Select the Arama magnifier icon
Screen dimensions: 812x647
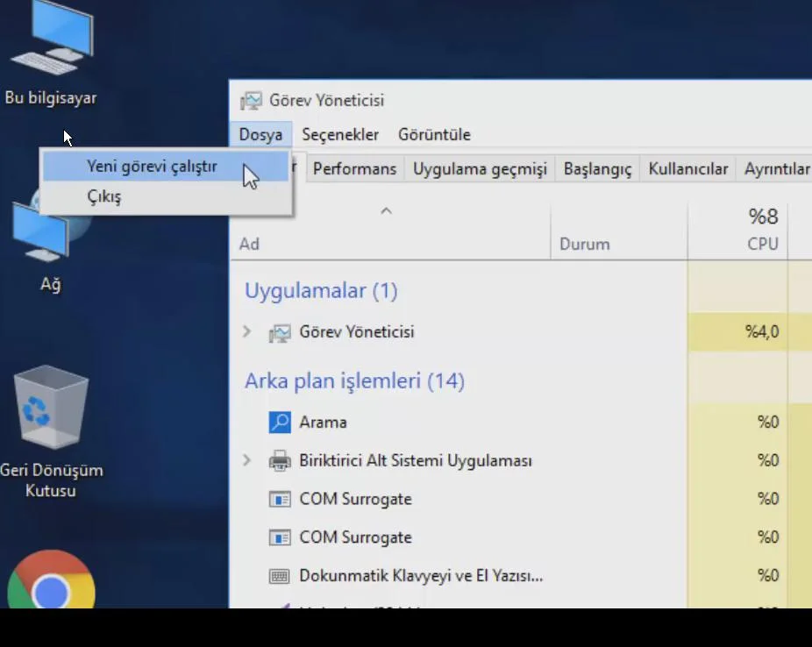pos(280,423)
